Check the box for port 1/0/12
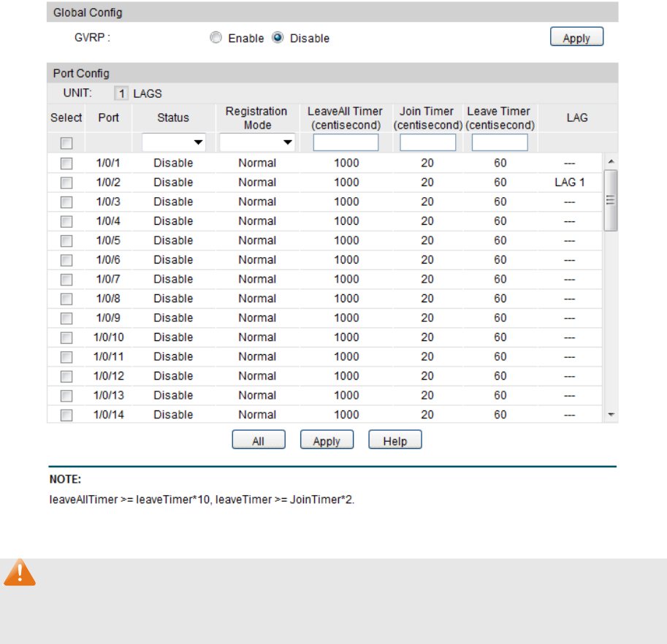667x644 pixels. click(66, 376)
